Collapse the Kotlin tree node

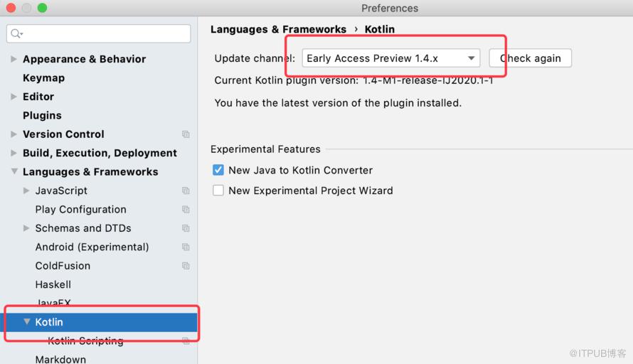pyautogui.click(x=26, y=321)
